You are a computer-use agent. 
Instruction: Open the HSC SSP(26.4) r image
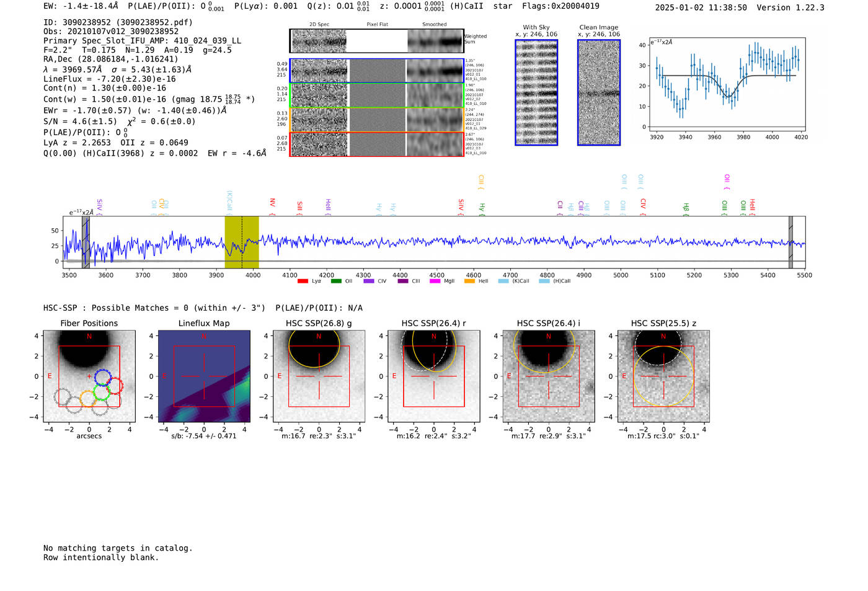[x=434, y=376]
